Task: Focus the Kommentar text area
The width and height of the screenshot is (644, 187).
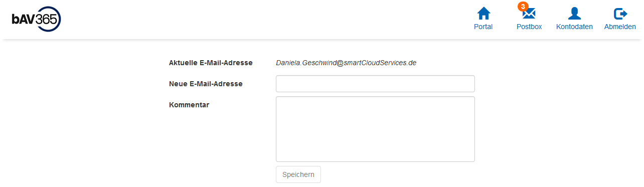Action: point(375,129)
